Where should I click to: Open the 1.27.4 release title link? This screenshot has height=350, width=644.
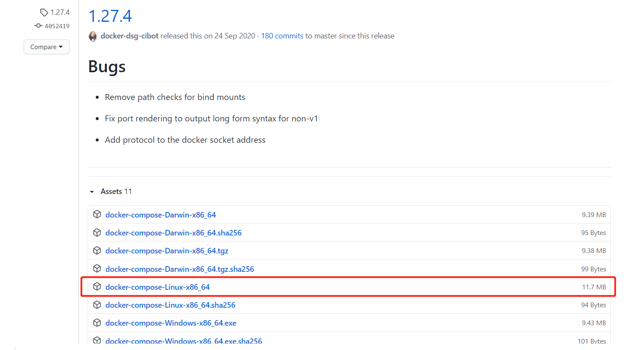pyautogui.click(x=110, y=16)
